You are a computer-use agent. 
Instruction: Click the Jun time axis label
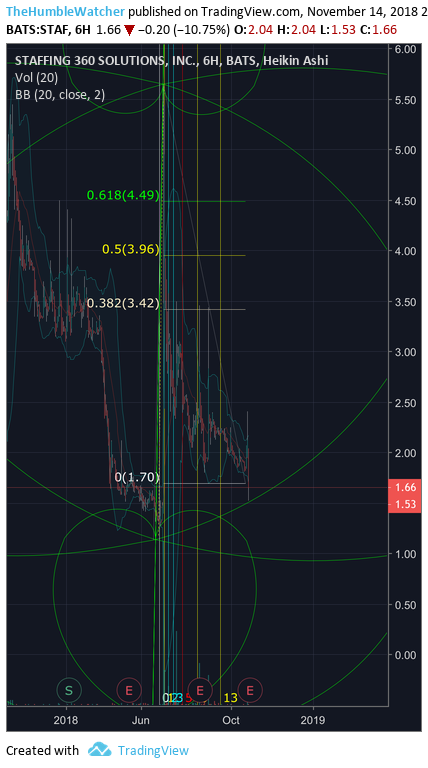pyautogui.click(x=142, y=720)
